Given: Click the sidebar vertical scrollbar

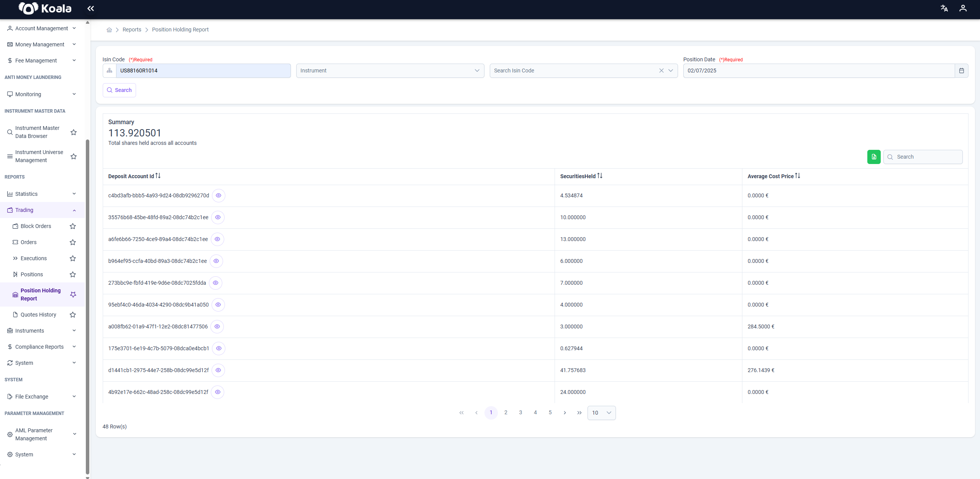Looking at the screenshot, I should point(87,307).
